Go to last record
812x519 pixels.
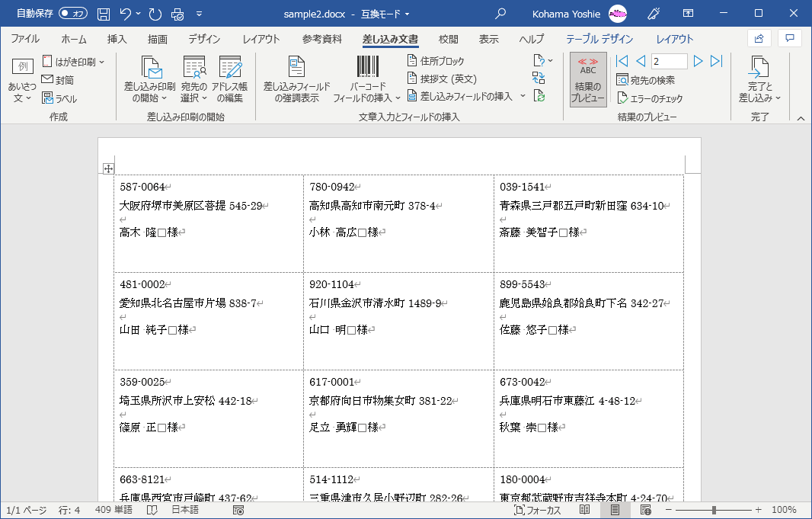pyautogui.click(x=716, y=61)
